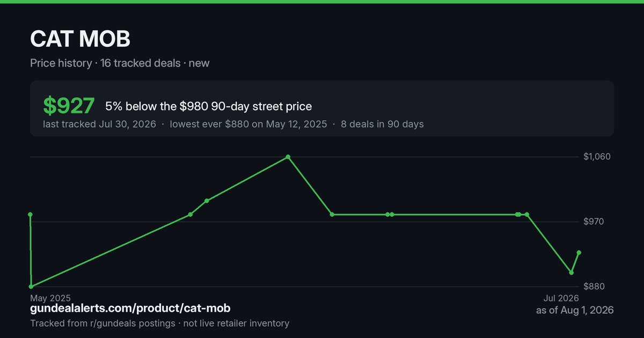Click the $880 axis label
Image resolution: width=644 pixels, height=338 pixels.
[594, 286]
